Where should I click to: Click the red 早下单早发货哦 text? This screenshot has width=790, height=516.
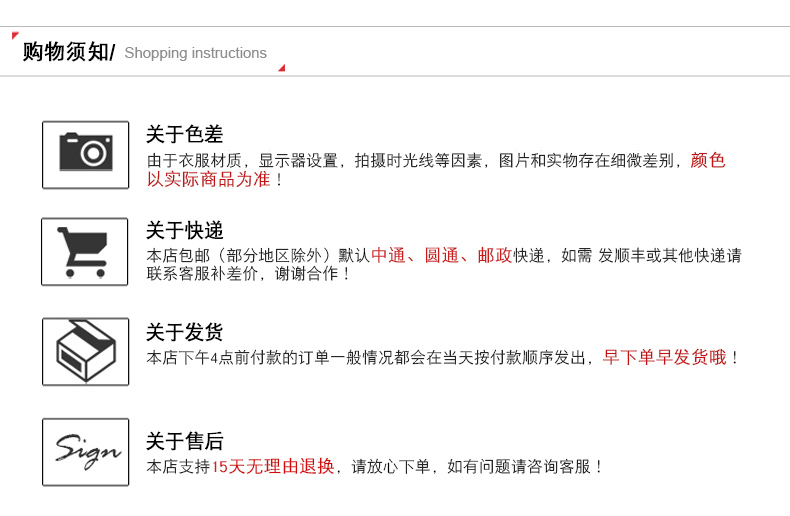[x=664, y=357]
